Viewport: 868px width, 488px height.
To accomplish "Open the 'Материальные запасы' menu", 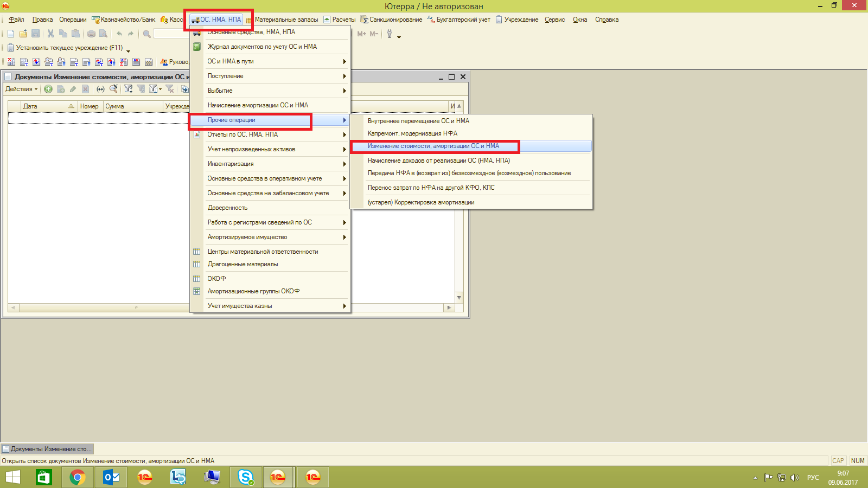I will point(286,20).
